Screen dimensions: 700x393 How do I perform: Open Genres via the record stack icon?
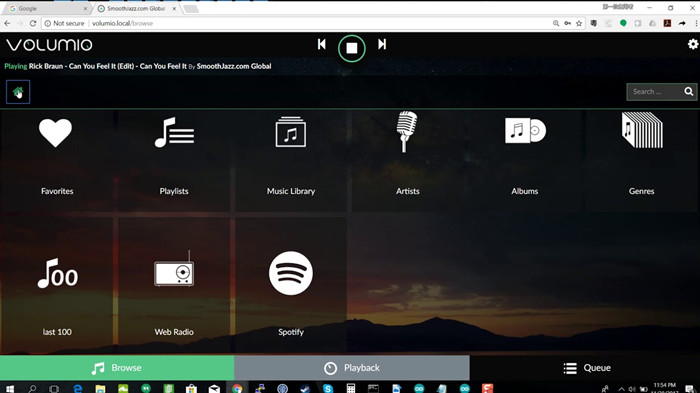642,130
